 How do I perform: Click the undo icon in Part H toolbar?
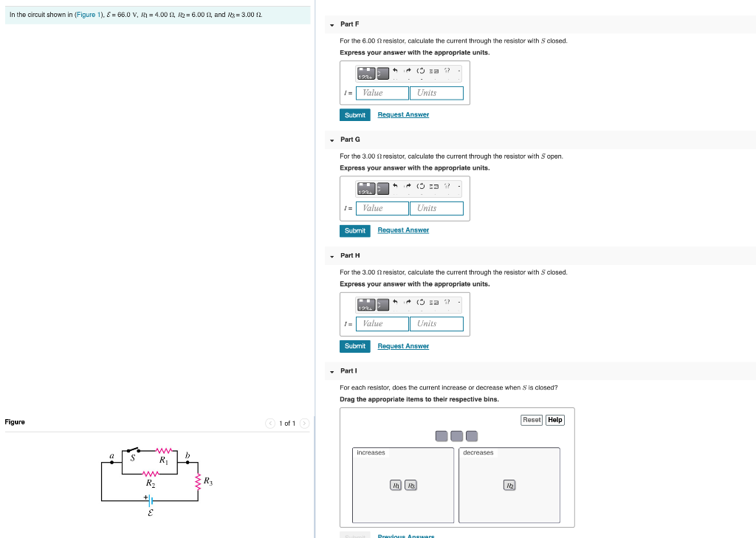395,303
